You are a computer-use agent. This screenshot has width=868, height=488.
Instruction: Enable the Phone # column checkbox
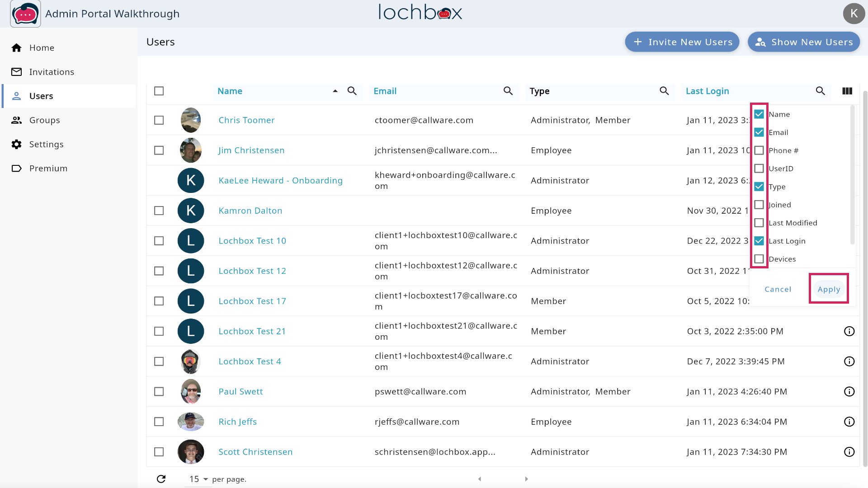point(759,150)
